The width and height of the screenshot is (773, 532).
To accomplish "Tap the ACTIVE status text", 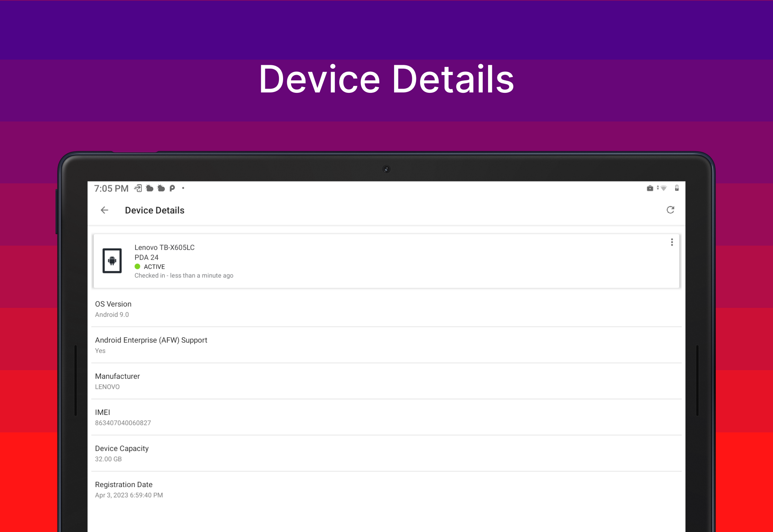I will (154, 267).
